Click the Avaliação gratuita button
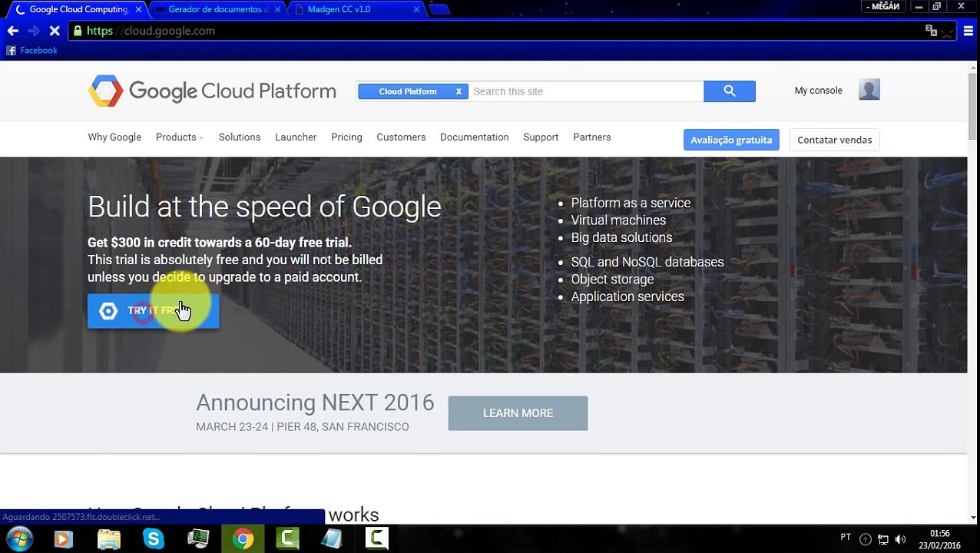 (731, 140)
